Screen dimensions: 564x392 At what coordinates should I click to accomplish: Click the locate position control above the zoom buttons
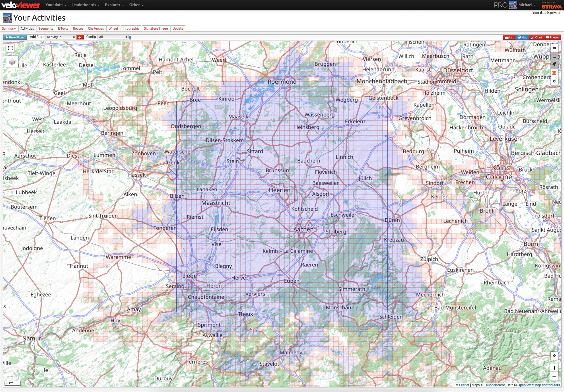pyautogui.click(x=554, y=356)
